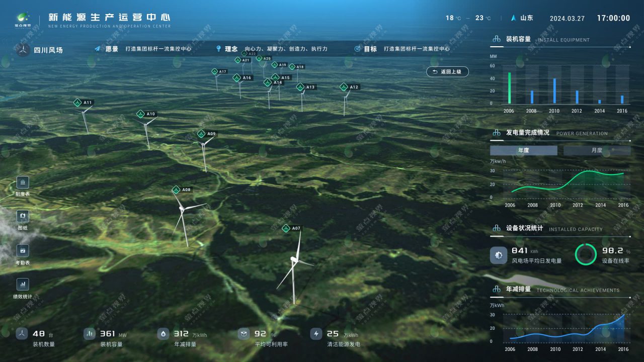Image resolution: width=644 pixels, height=362 pixels.
Task: Click the date 2024.03.27
Action: coord(567,18)
